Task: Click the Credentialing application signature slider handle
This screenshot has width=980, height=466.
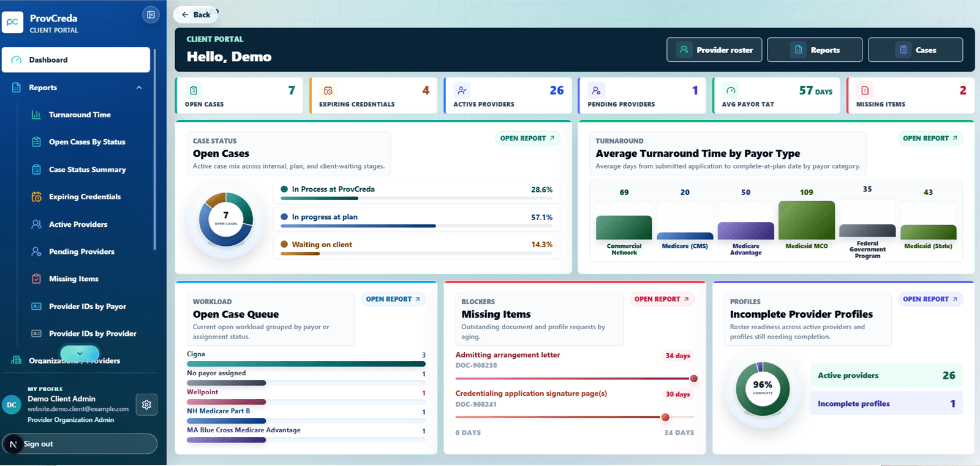Action: click(x=665, y=417)
